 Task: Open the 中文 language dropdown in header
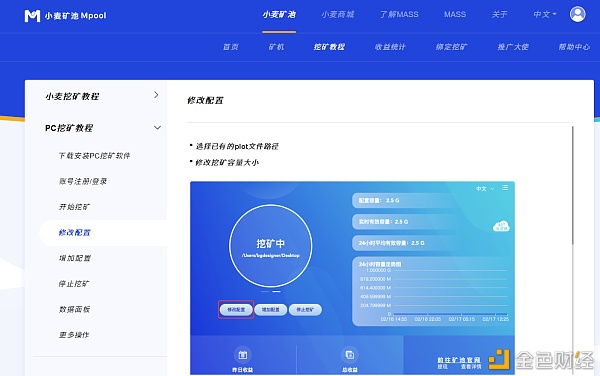(545, 15)
